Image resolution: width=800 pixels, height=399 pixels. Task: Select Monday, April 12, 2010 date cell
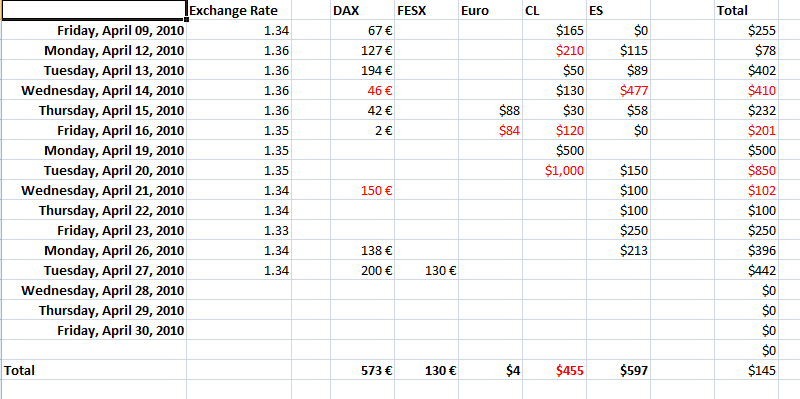click(94, 51)
